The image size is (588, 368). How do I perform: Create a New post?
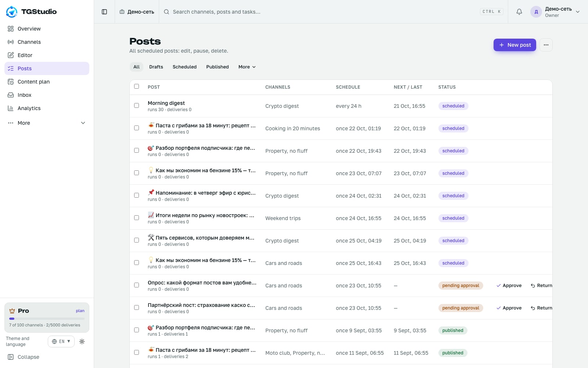pos(514,45)
